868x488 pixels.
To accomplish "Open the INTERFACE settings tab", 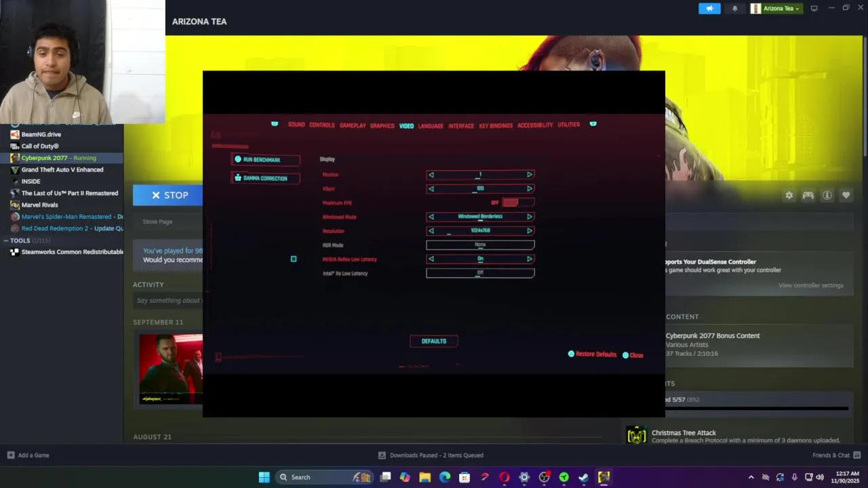I will pos(461,125).
